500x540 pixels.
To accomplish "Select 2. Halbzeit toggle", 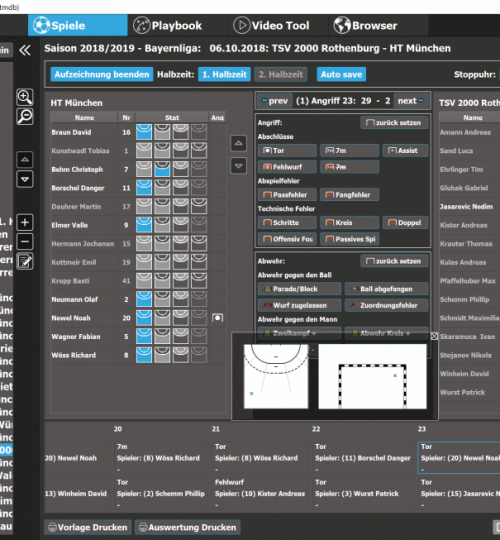I will tap(281, 74).
